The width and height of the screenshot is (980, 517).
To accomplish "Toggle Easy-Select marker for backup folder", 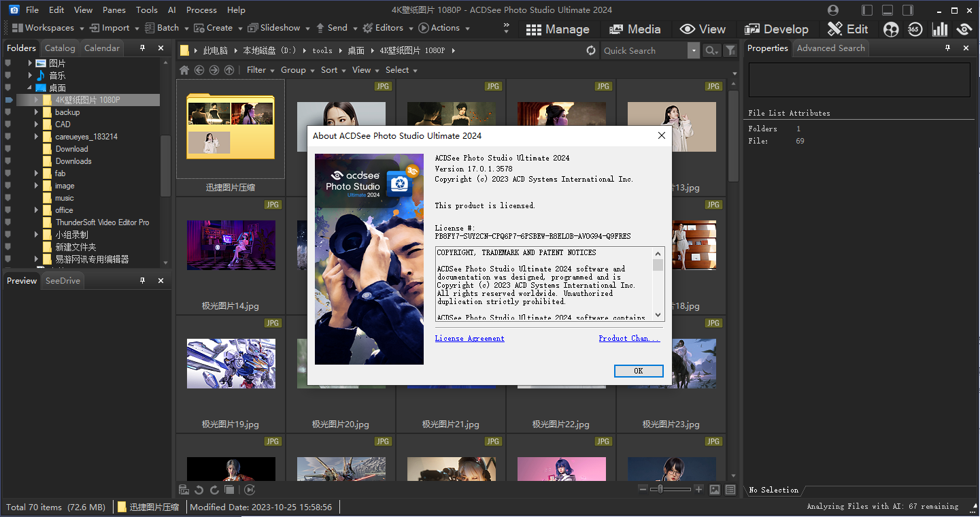I will [x=8, y=112].
